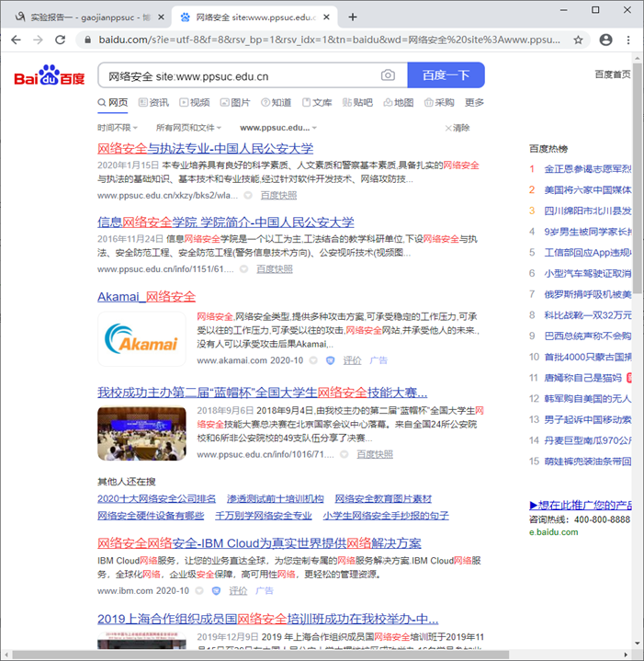Click the 蓝帽杯 conference photo thumbnail
This screenshot has height=661, width=644.
141,433
